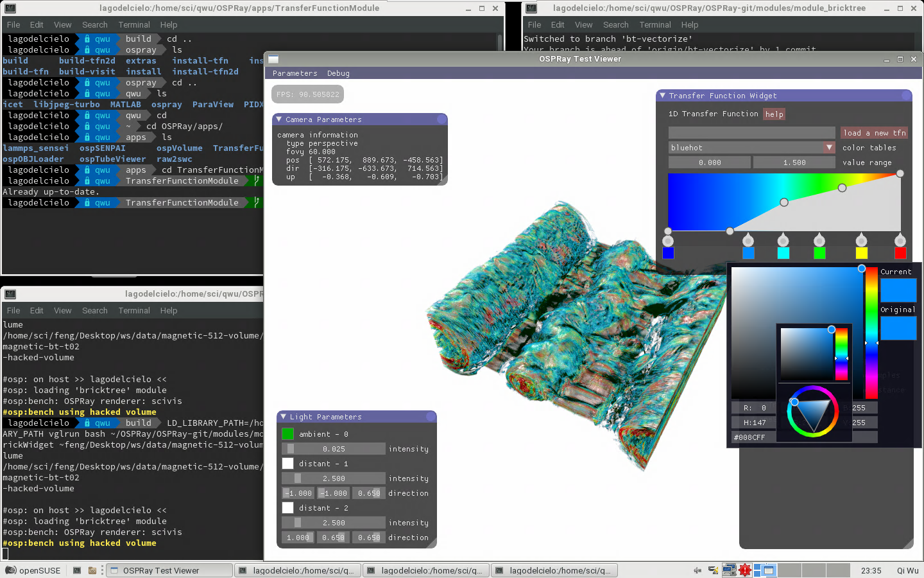Open the openSUSE main menu
Image resolution: width=924 pixels, height=578 pixels.
(x=33, y=570)
